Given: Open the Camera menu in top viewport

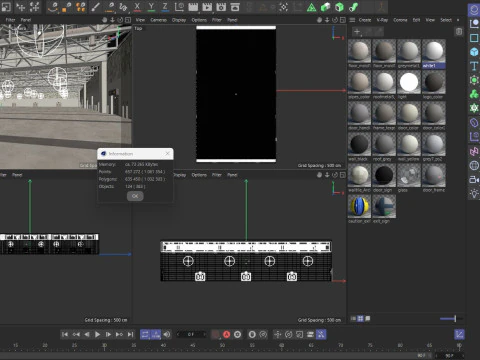Looking at the screenshot, I should [x=158, y=20].
